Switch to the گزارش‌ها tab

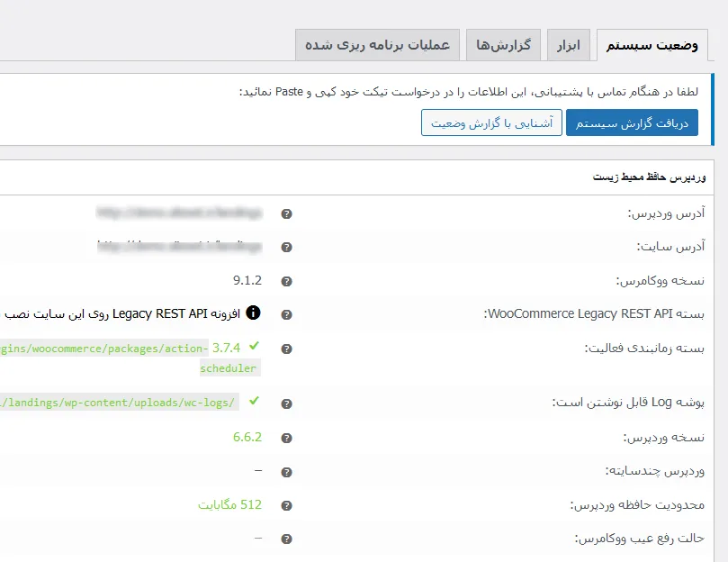tap(503, 45)
